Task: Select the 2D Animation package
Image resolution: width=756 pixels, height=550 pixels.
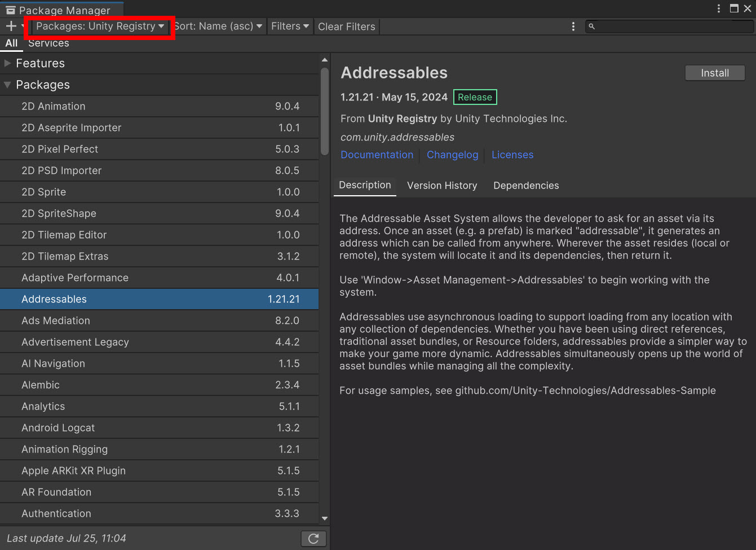Action: click(160, 106)
